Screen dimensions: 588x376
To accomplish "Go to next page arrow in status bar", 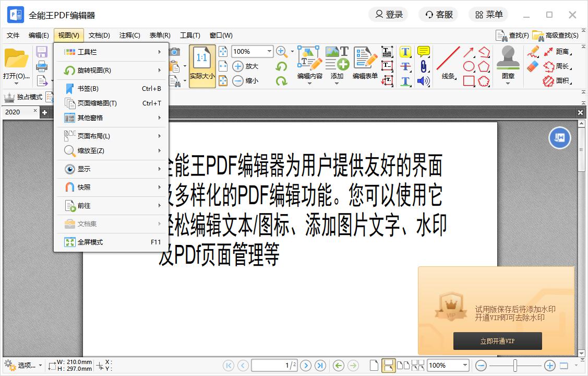I will pyautogui.click(x=306, y=366).
